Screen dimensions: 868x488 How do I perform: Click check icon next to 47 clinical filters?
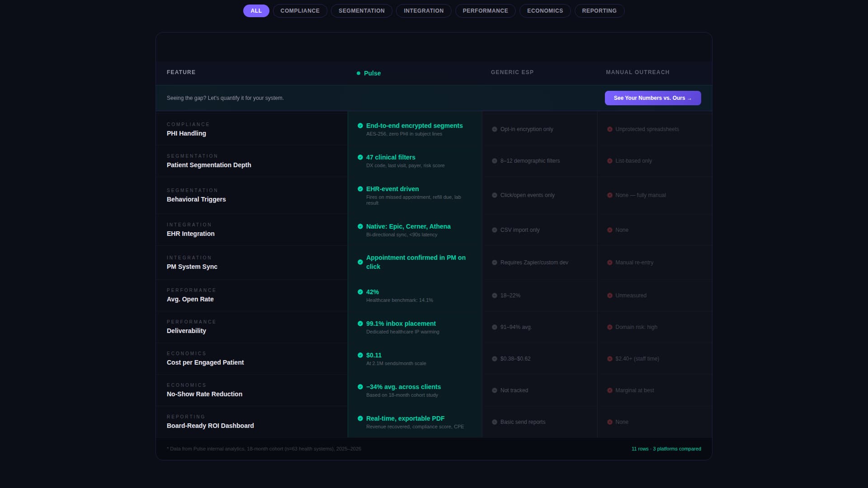(360, 157)
